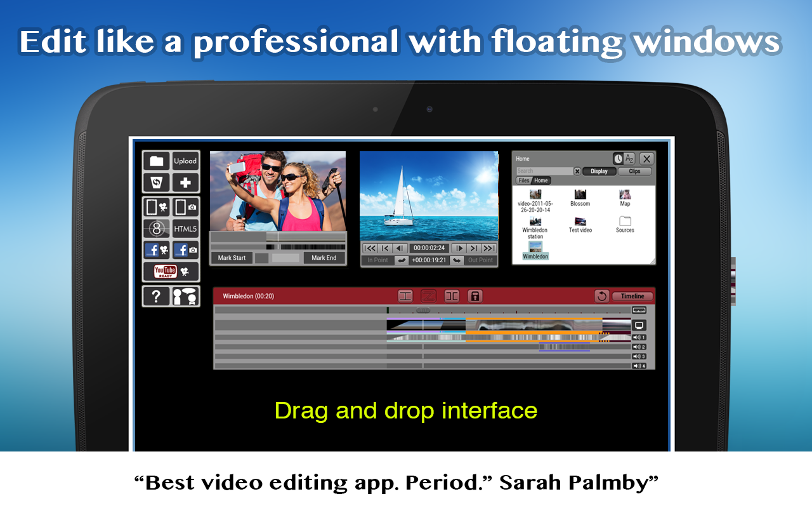Click the timeline ruler zoom slider handle
This screenshot has width=812, height=508.
click(423, 311)
